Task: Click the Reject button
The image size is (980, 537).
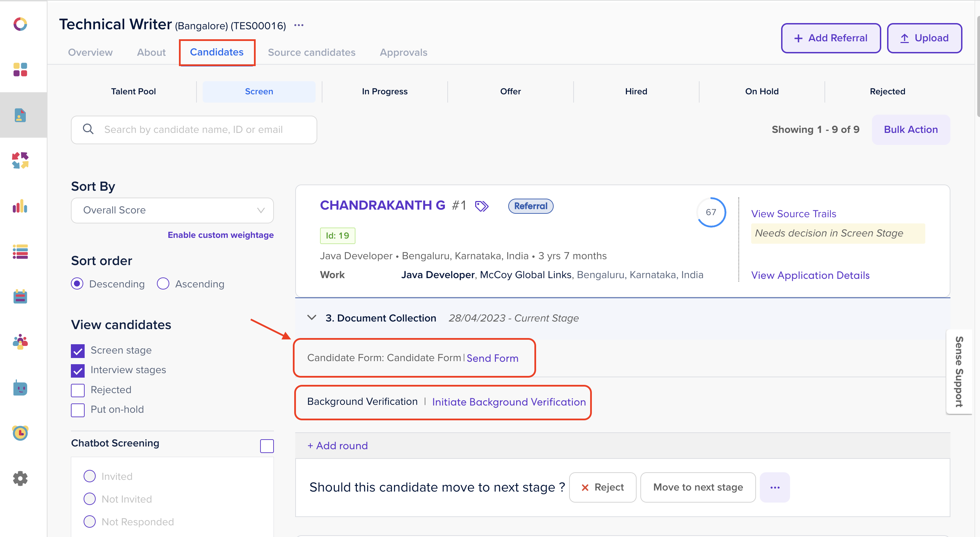Action: pos(603,487)
